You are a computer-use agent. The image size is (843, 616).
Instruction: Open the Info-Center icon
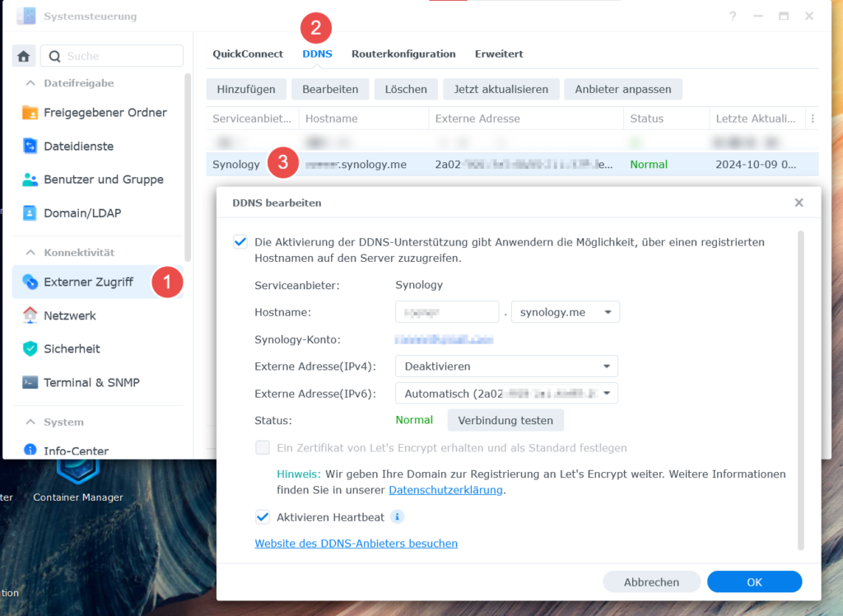point(30,450)
